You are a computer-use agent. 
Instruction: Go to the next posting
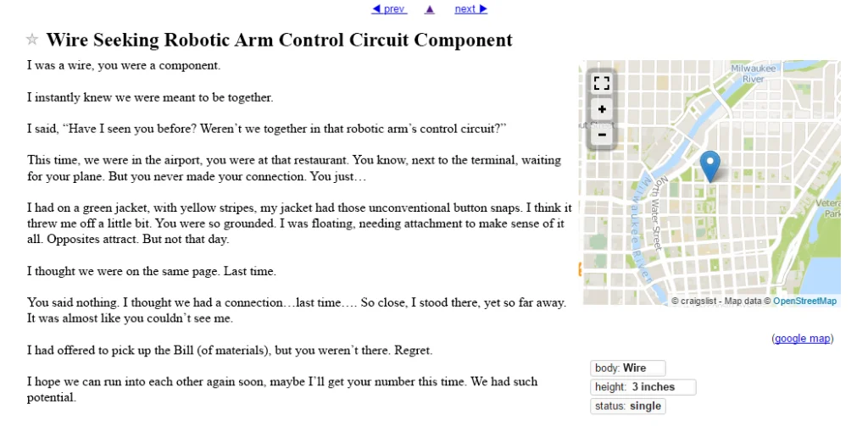[470, 9]
